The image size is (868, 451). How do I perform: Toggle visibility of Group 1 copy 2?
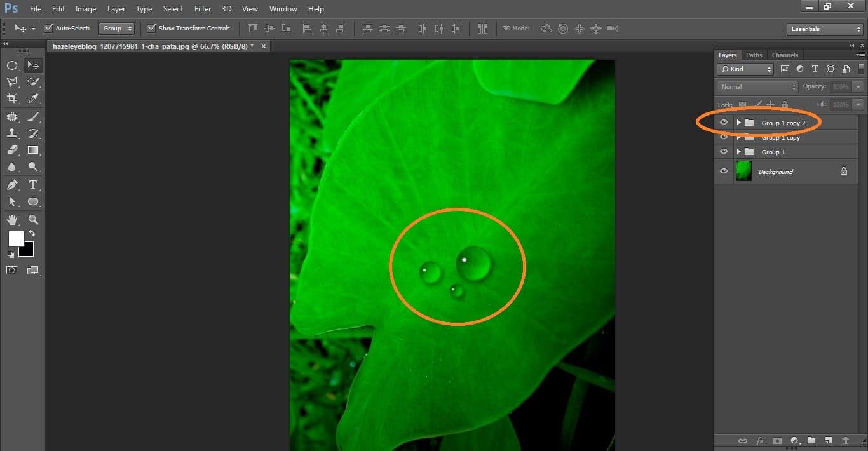pyautogui.click(x=724, y=122)
